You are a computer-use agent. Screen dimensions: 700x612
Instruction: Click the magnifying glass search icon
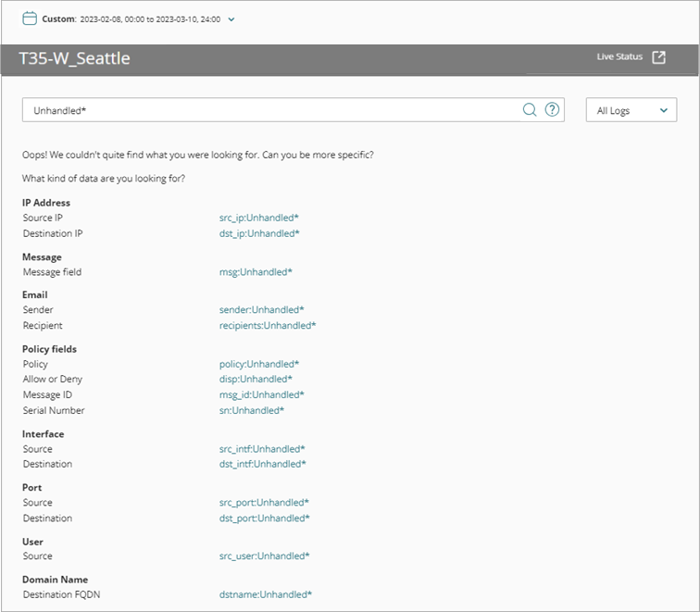(x=530, y=110)
